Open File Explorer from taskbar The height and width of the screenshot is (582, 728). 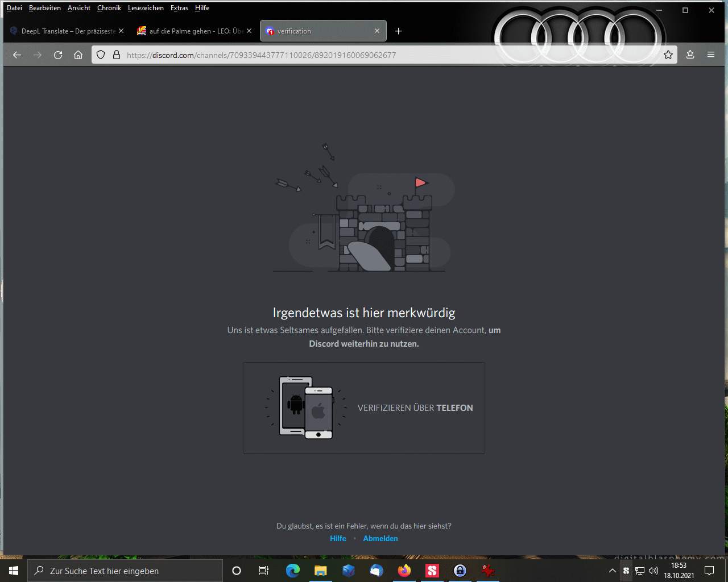pos(321,571)
